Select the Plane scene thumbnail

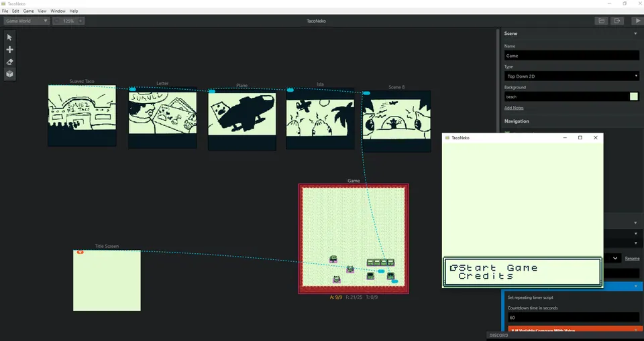[x=242, y=119]
